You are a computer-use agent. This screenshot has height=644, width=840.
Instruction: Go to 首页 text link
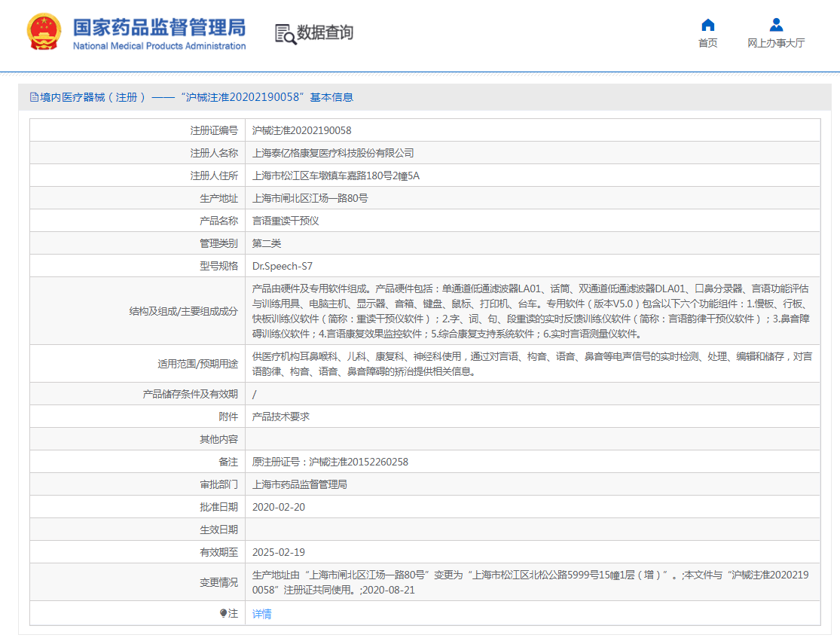click(x=707, y=43)
